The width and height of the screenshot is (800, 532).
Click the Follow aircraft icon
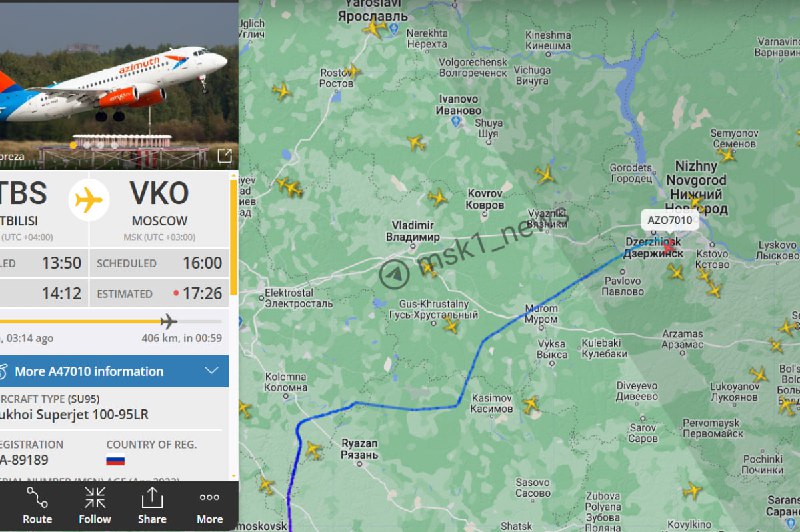tap(95, 505)
